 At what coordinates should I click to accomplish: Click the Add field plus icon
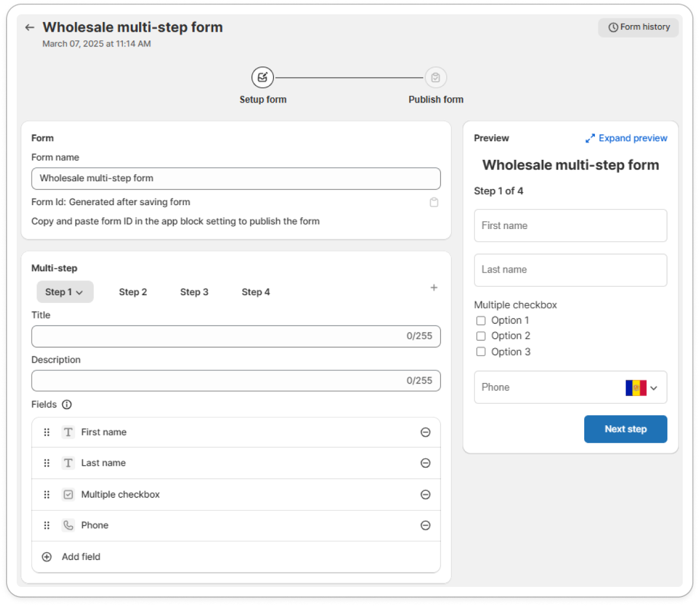coord(47,557)
